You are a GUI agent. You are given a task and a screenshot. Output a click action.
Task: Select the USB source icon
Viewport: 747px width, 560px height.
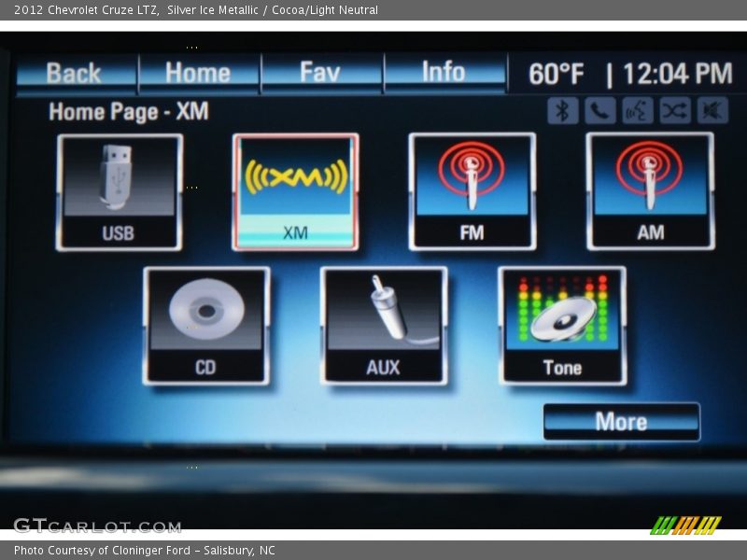point(119,192)
